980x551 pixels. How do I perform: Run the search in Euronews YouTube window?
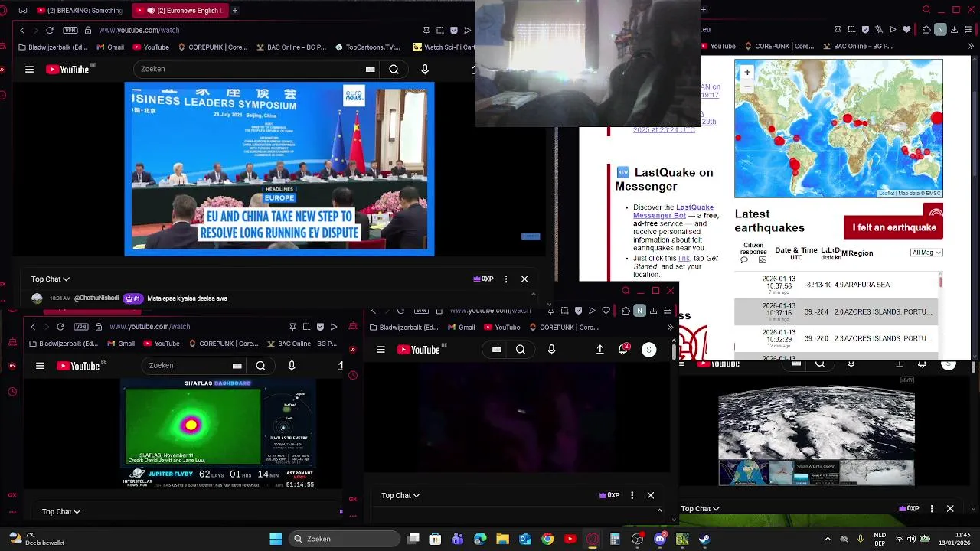tap(394, 69)
